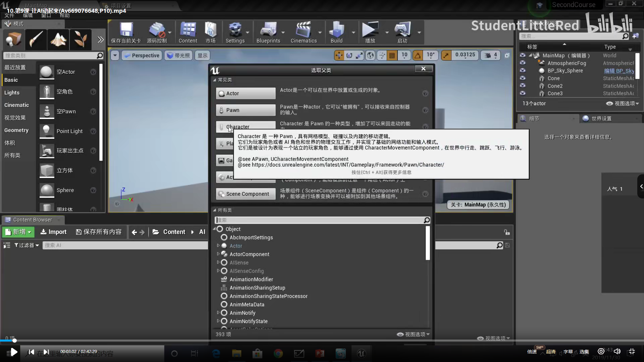This screenshot has height=362, width=644.
Task: Select the rotate gizmo tool in viewport
Action: pyautogui.click(x=349, y=55)
